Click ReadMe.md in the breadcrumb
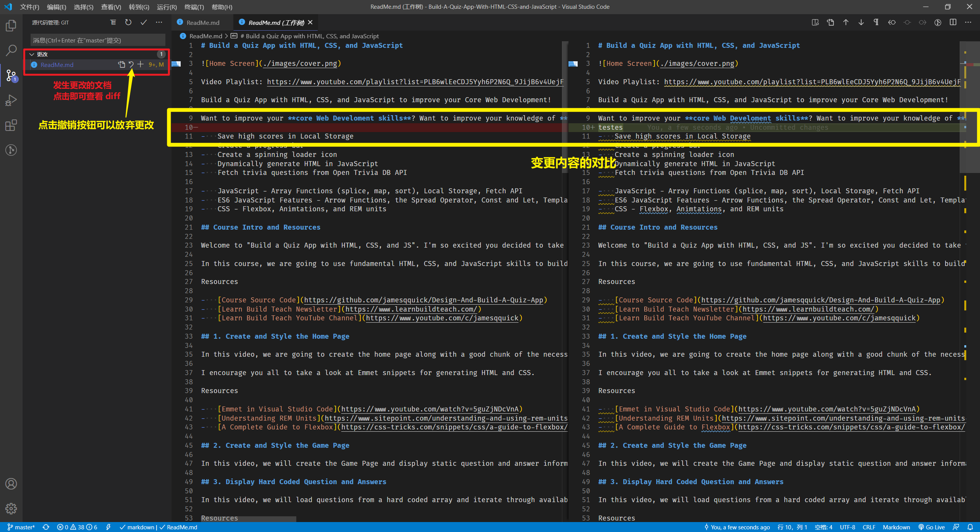Image resolution: width=980 pixels, height=532 pixels. pos(206,36)
